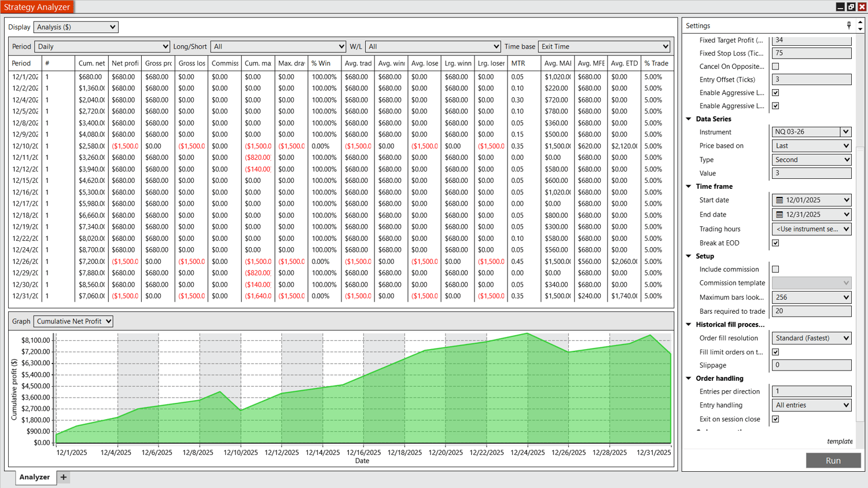Uncheck Exit on session close
The height and width of the screenshot is (488, 868).
click(775, 419)
